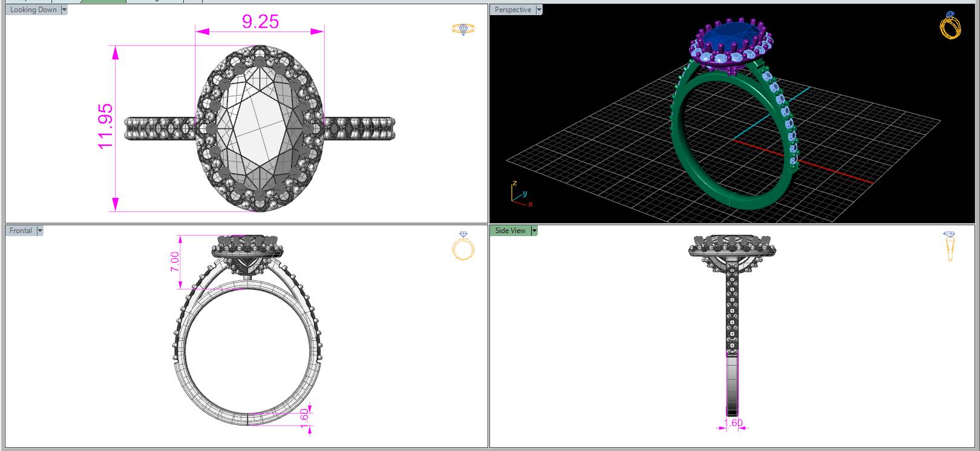Select the oval center stone in Looking Down view
The width and height of the screenshot is (980, 451).
tap(260, 128)
